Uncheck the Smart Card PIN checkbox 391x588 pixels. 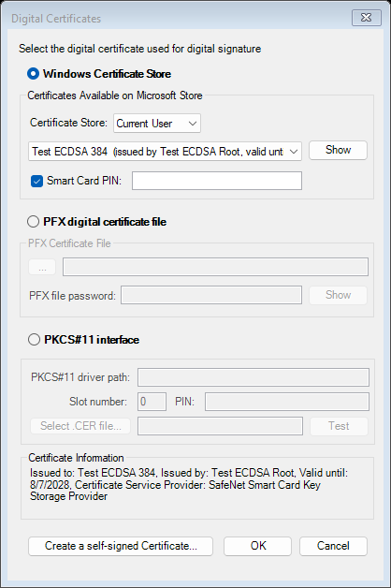(x=36, y=181)
